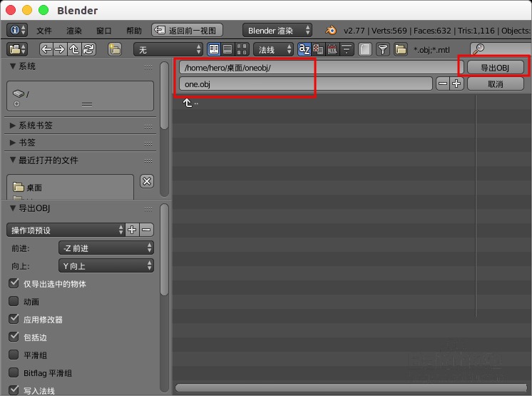The height and width of the screenshot is (396, 532).
Task: Toggle include edges option
Action: (x=14, y=337)
